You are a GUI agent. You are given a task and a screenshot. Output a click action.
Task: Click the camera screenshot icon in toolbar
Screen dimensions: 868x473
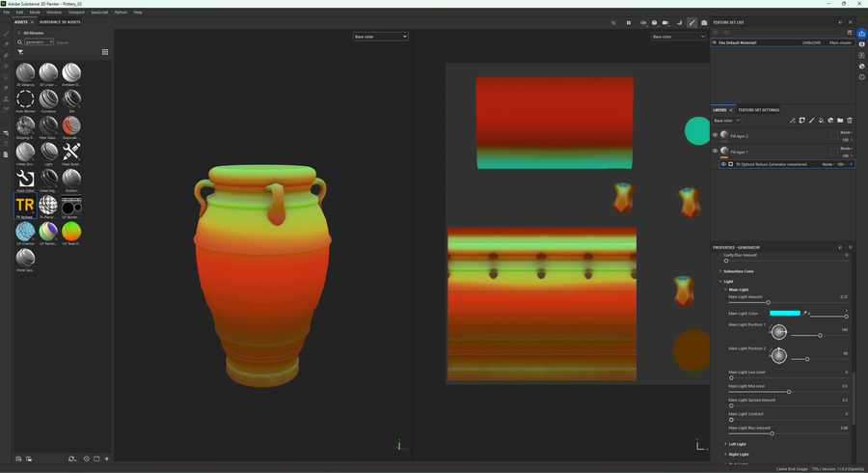[x=703, y=22]
